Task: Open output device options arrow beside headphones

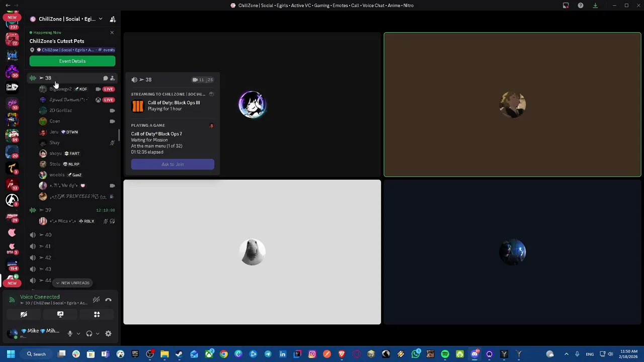Action: click(x=98, y=334)
